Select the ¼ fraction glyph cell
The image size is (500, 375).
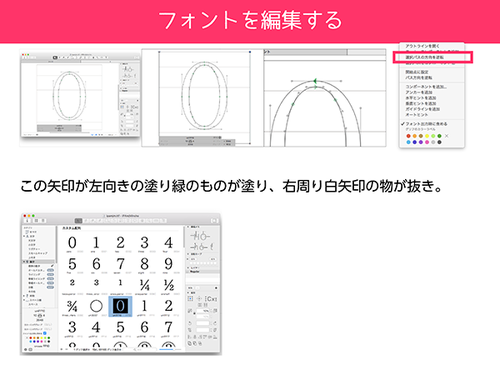(x=144, y=285)
